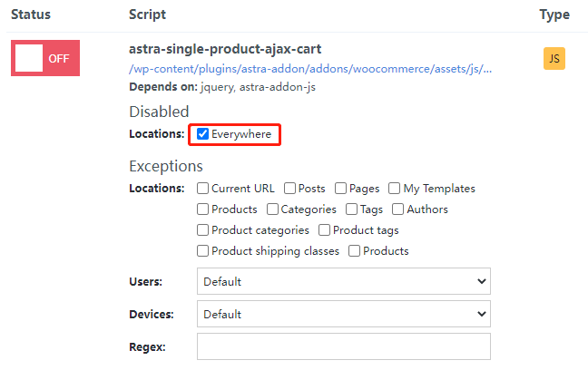Enable the Categories checkbox
The width and height of the screenshot is (588, 370).
click(x=273, y=209)
